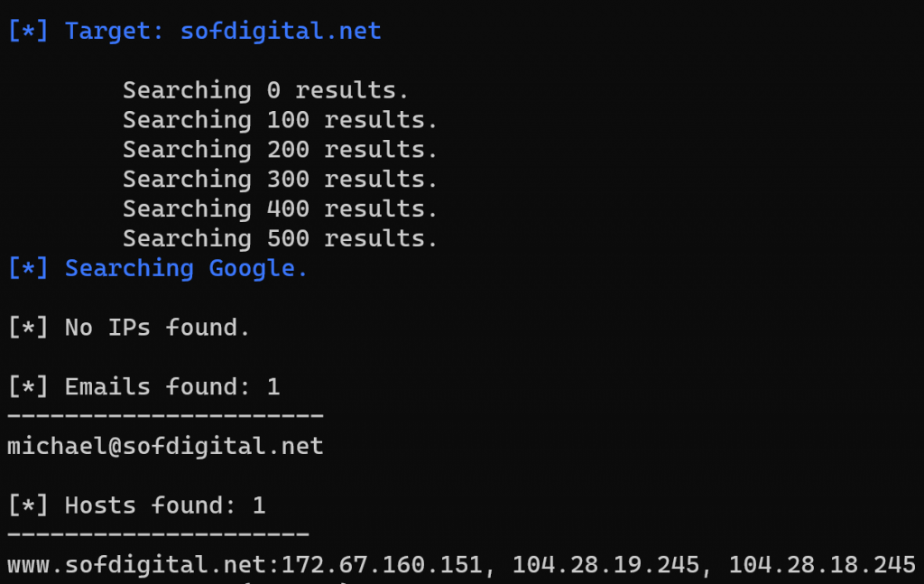
Task: Click the 'Searching 400 results' line
Action: [x=280, y=209]
